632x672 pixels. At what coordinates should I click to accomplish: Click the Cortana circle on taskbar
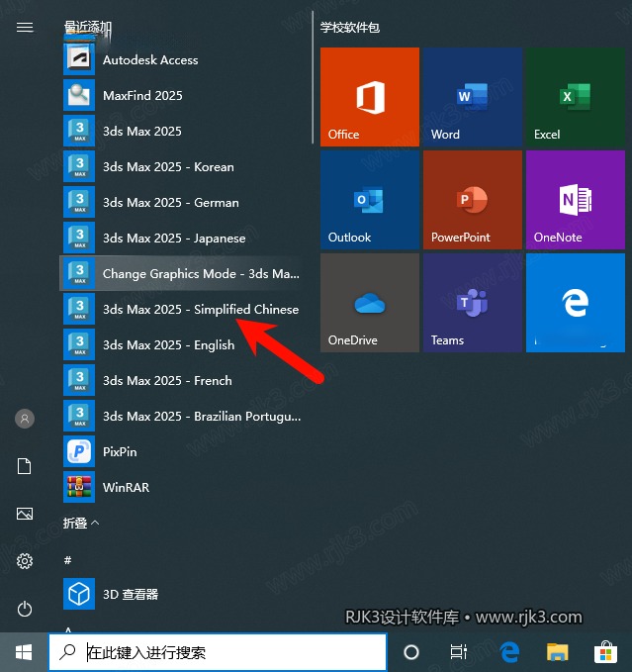tap(411, 652)
